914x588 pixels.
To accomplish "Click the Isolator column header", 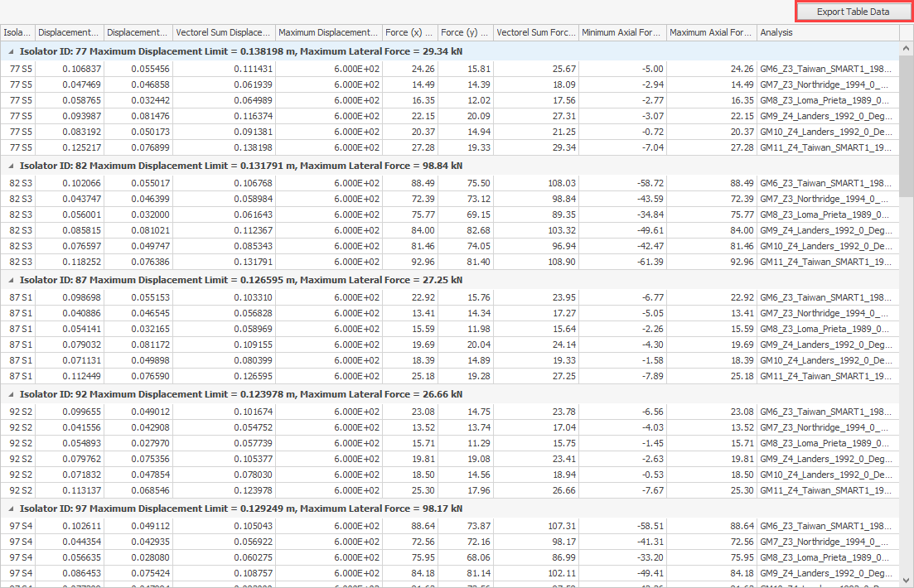I will (x=17, y=33).
